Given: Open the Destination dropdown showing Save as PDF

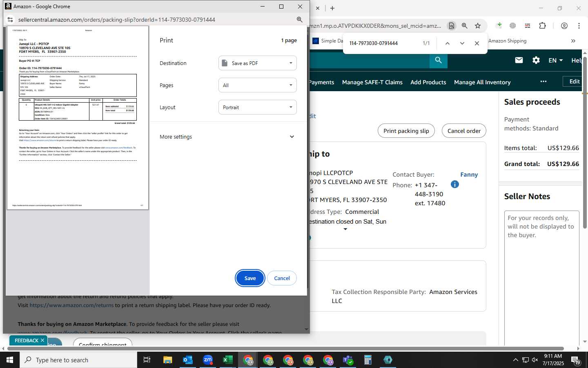Looking at the screenshot, I should (258, 63).
